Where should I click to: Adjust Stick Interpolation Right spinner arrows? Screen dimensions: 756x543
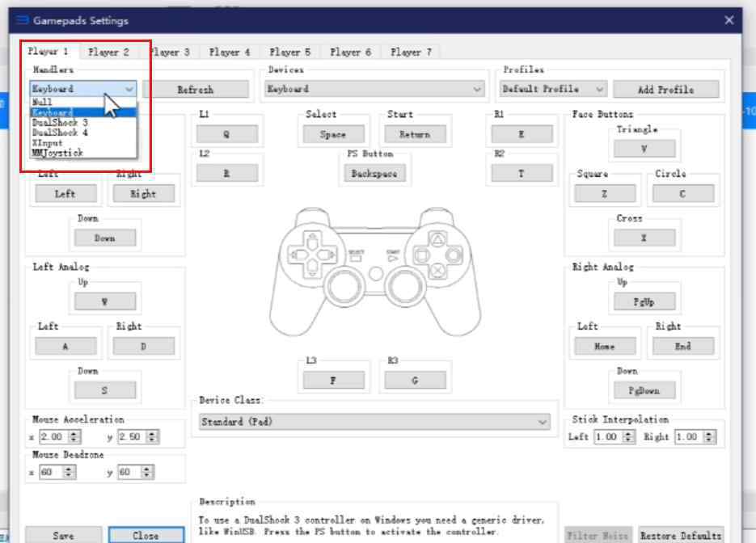(x=709, y=436)
